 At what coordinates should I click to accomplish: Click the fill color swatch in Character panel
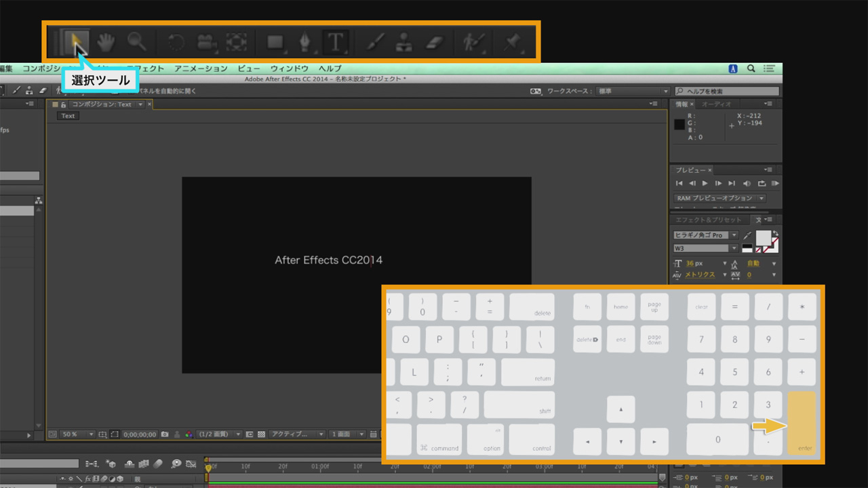click(x=764, y=238)
